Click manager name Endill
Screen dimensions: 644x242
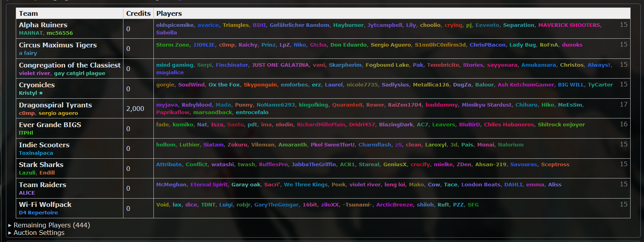47,173
